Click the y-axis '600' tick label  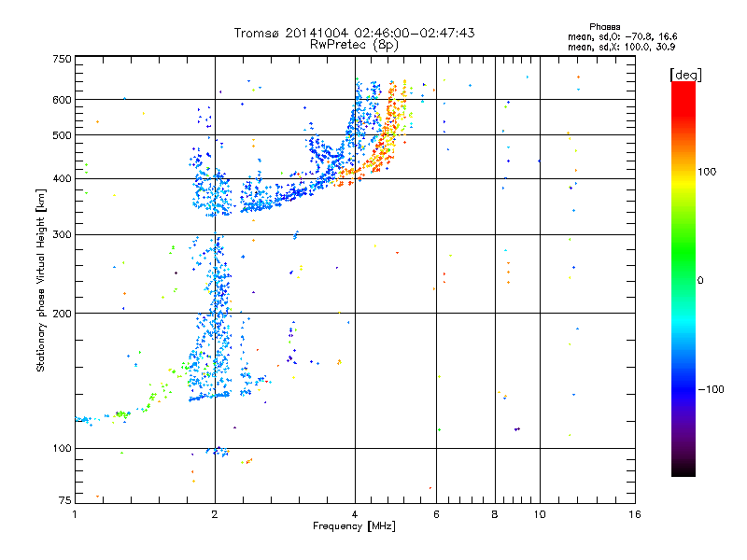[63, 100]
